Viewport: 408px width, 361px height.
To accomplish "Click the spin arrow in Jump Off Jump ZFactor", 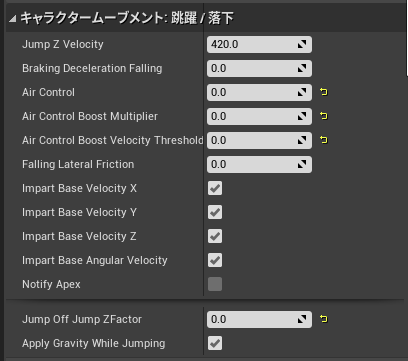I will [x=302, y=319].
